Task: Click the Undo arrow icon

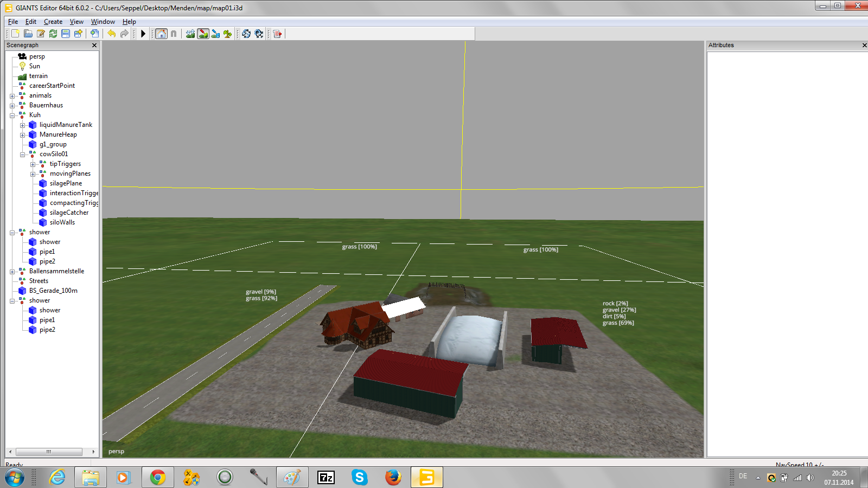Action: coord(112,34)
